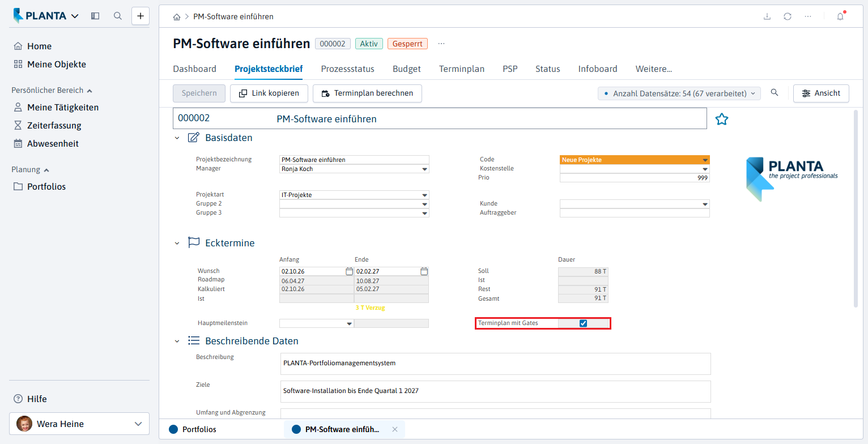Click the refresh icon in header

[788, 16]
